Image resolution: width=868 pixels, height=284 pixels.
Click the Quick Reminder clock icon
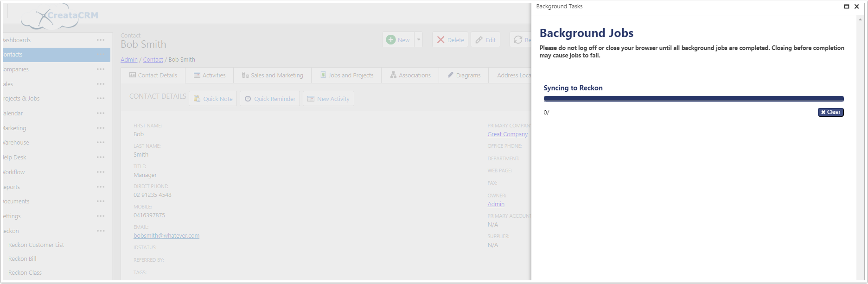[248, 99]
